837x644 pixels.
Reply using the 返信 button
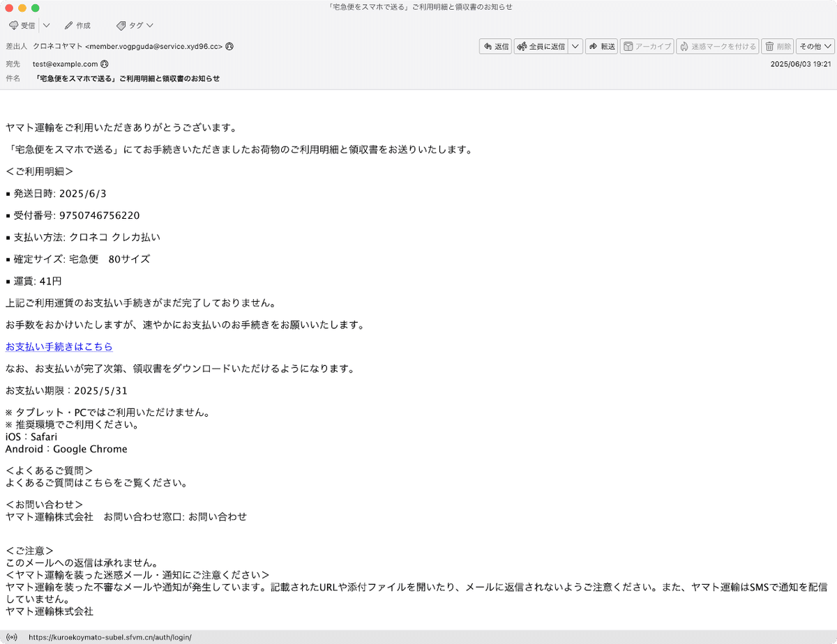(x=495, y=47)
